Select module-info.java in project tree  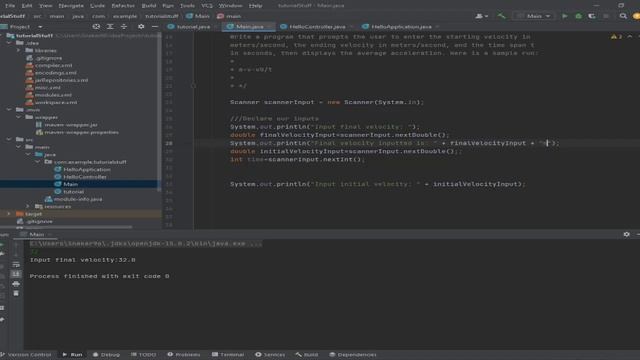[x=78, y=199]
